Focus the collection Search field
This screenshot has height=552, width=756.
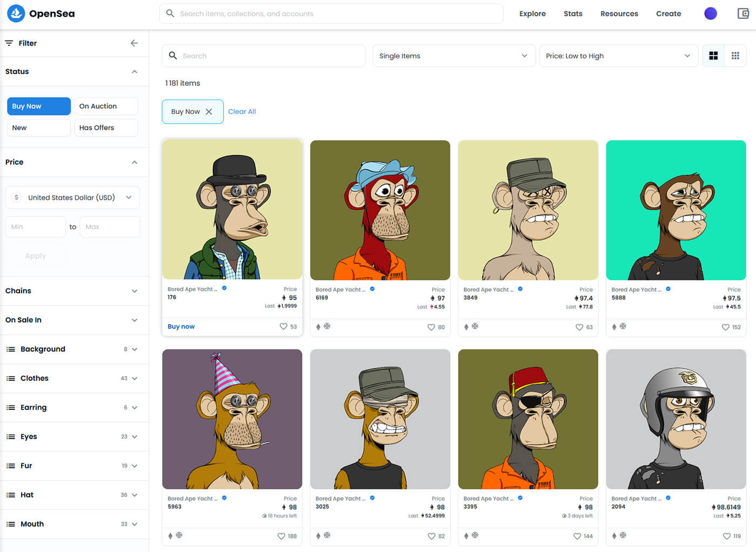[264, 56]
